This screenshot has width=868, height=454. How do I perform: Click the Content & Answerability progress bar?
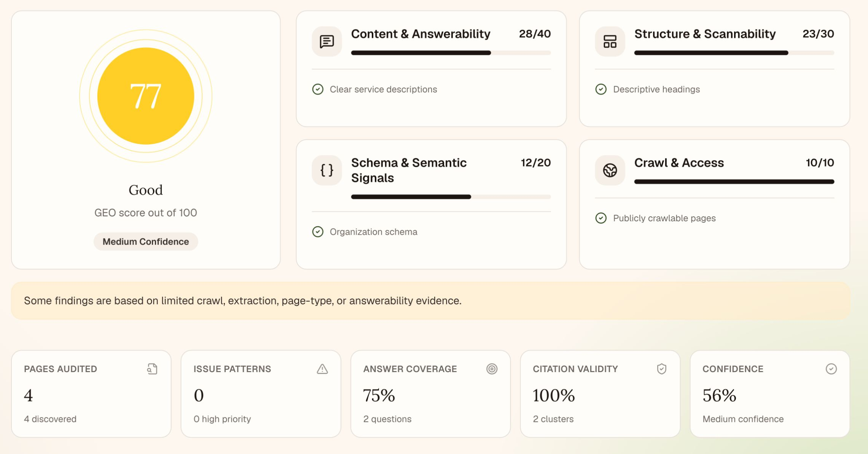click(451, 53)
